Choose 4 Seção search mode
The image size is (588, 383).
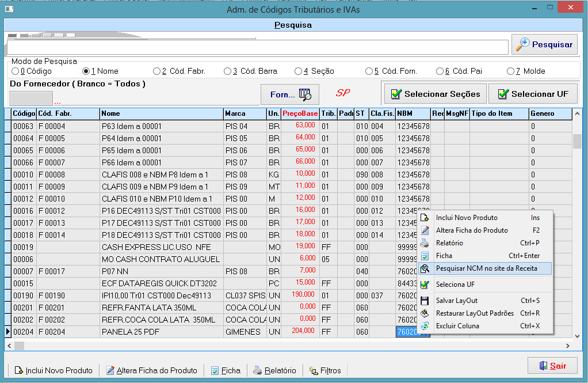coord(298,71)
